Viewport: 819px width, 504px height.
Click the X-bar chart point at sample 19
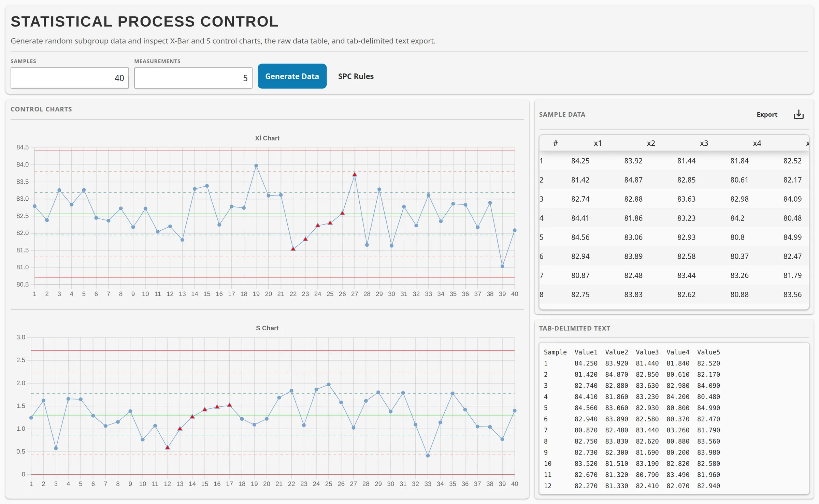pyautogui.click(x=256, y=166)
